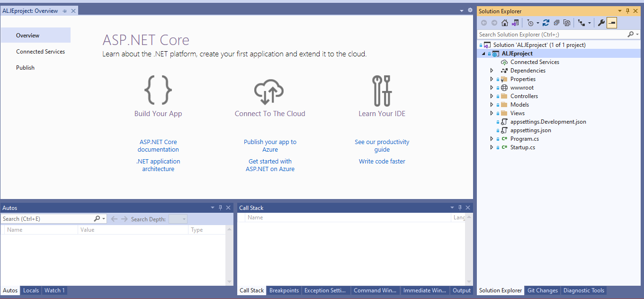
Task: Click the Collapse All icon in Solution Explorer
Action: pos(557,23)
